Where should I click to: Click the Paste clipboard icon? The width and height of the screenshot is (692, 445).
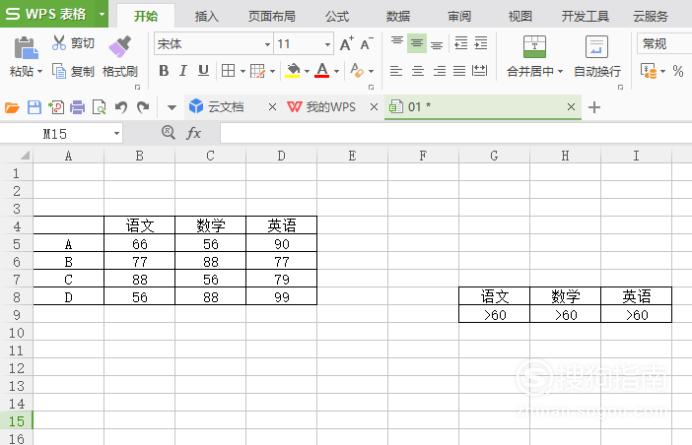pyautogui.click(x=26, y=48)
